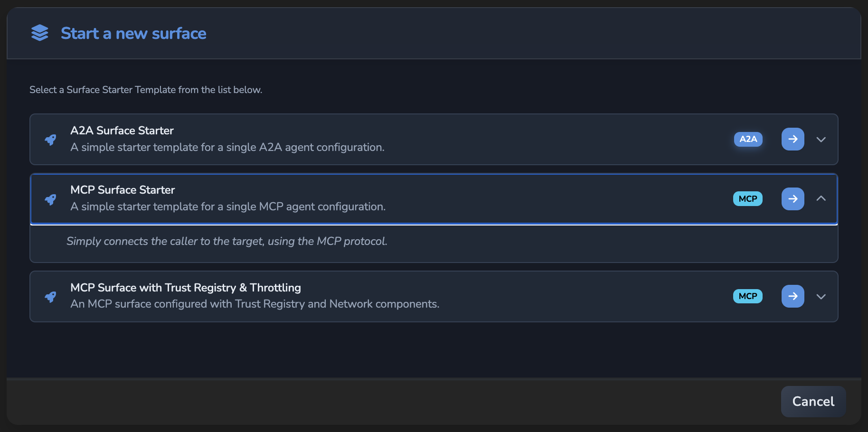Image resolution: width=868 pixels, height=432 pixels.
Task: Collapse the MCP Surface Starter details chevron
Action: tap(821, 198)
